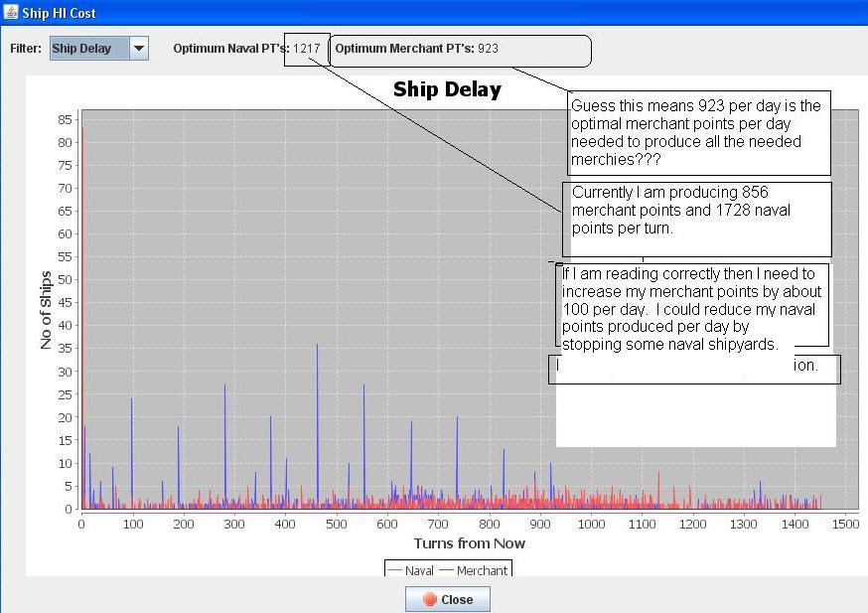Click the Naval legend entry
The image size is (868, 613).
pyautogui.click(x=410, y=570)
